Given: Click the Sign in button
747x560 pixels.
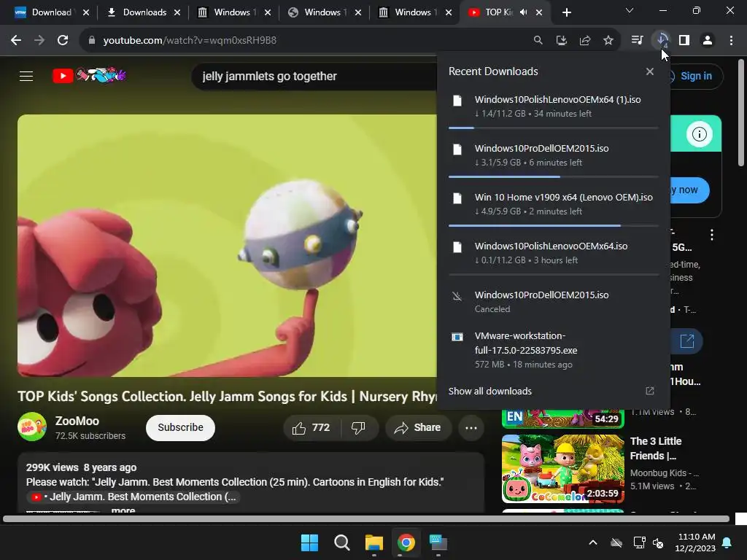Looking at the screenshot, I should click(x=696, y=76).
